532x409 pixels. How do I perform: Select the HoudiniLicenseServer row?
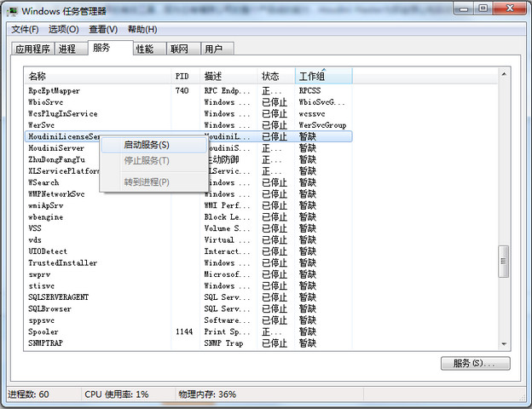pyautogui.click(x=188, y=136)
